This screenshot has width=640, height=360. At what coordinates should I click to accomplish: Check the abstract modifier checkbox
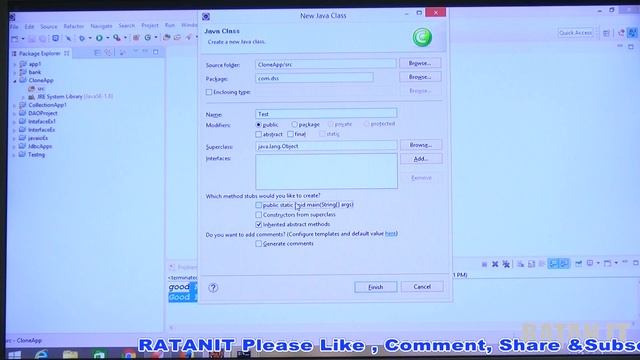pos(258,134)
